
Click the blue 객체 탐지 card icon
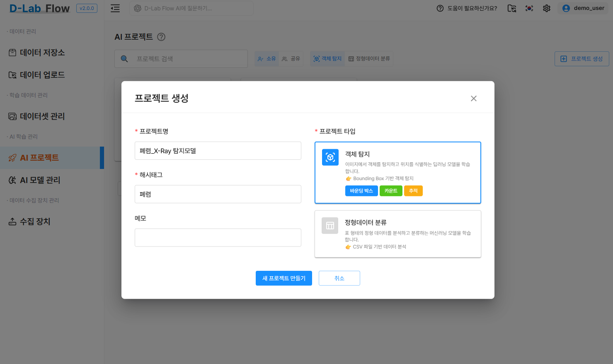[x=330, y=157]
